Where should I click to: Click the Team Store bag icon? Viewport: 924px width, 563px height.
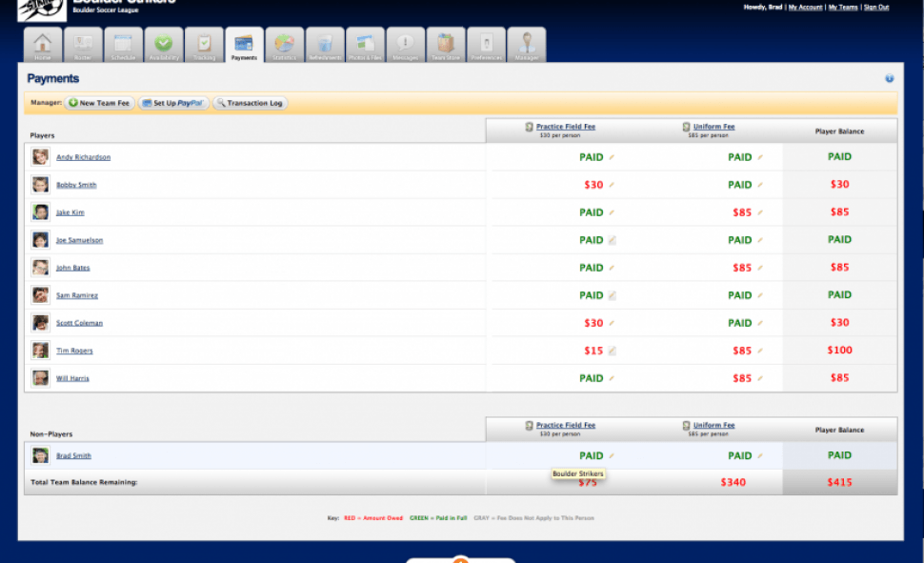click(444, 43)
